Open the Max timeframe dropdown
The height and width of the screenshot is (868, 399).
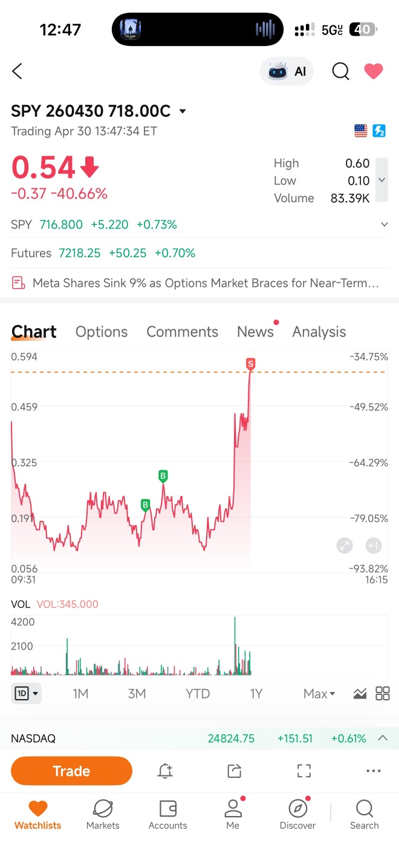pyautogui.click(x=319, y=694)
